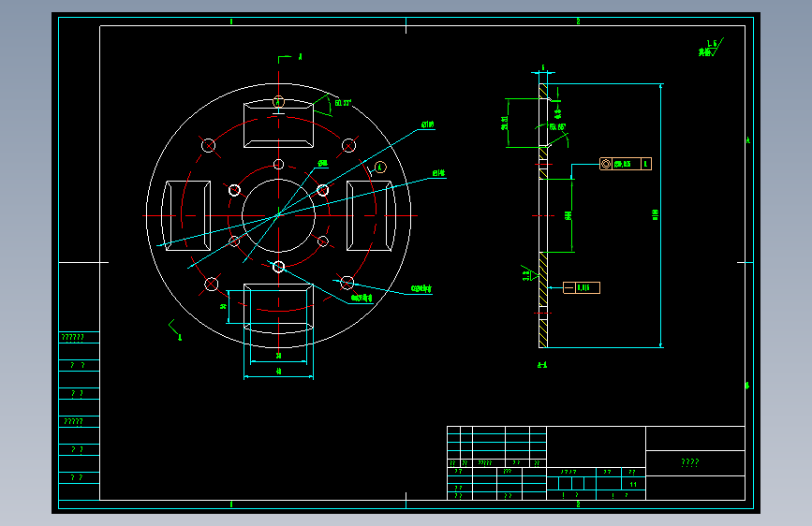Image resolution: width=812 pixels, height=526 pixels.
Task: Select the yellow hatched region at section bottom
Action: click(543, 333)
